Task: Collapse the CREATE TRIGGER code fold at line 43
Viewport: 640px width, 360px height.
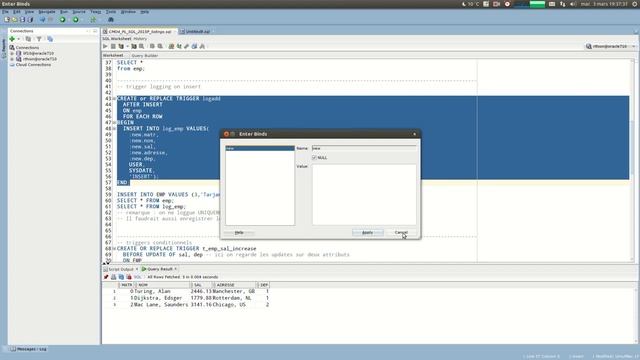Action: 115,99
